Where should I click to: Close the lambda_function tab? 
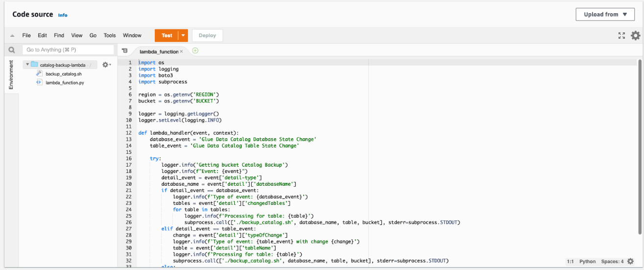[181, 51]
